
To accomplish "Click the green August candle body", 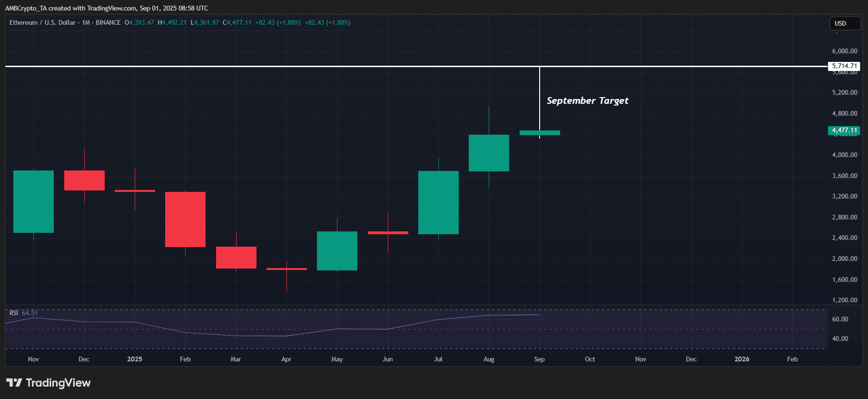I will (489, 153).
